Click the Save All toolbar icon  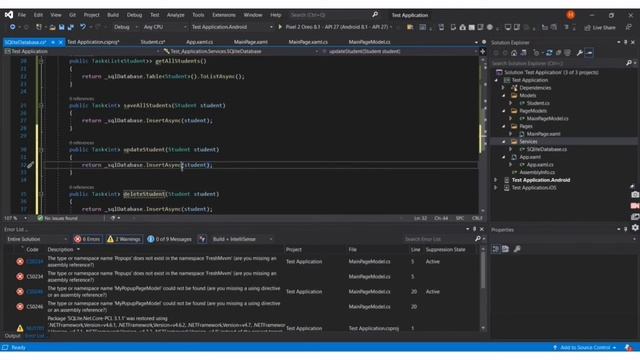coord(70,27)
